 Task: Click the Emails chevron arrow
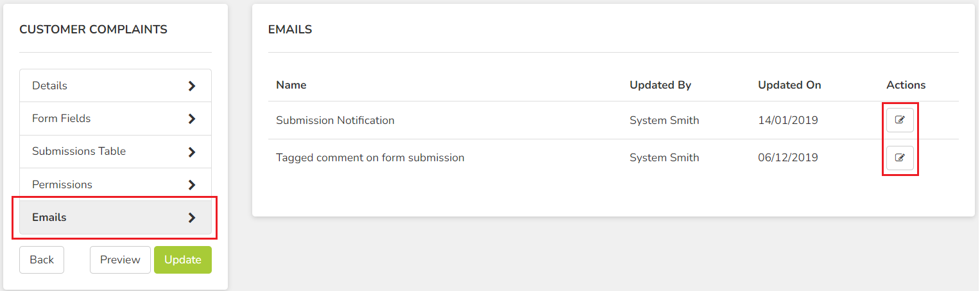click(x=191, y=218)
